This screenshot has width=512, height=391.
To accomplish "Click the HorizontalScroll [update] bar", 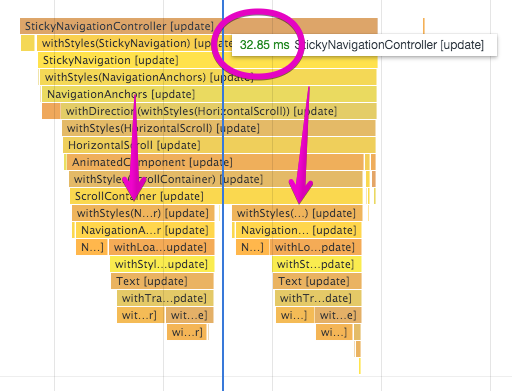I will pyautogui.click(x=219, y=145).
